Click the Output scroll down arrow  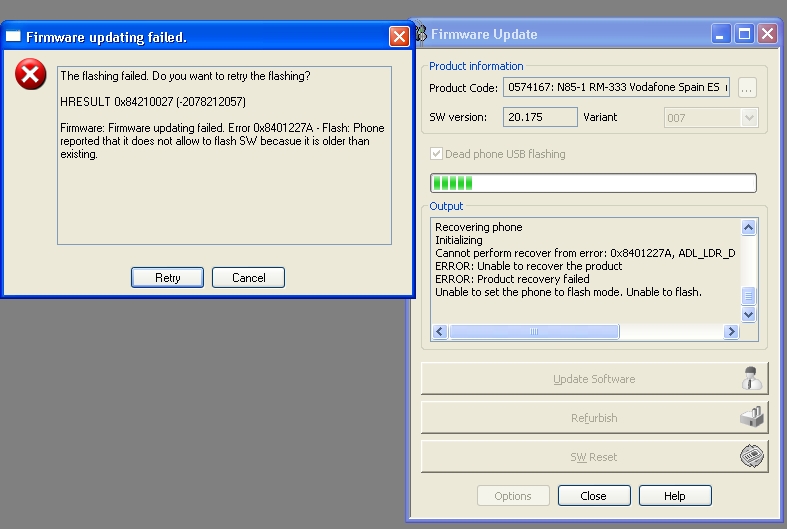(748, 314)
